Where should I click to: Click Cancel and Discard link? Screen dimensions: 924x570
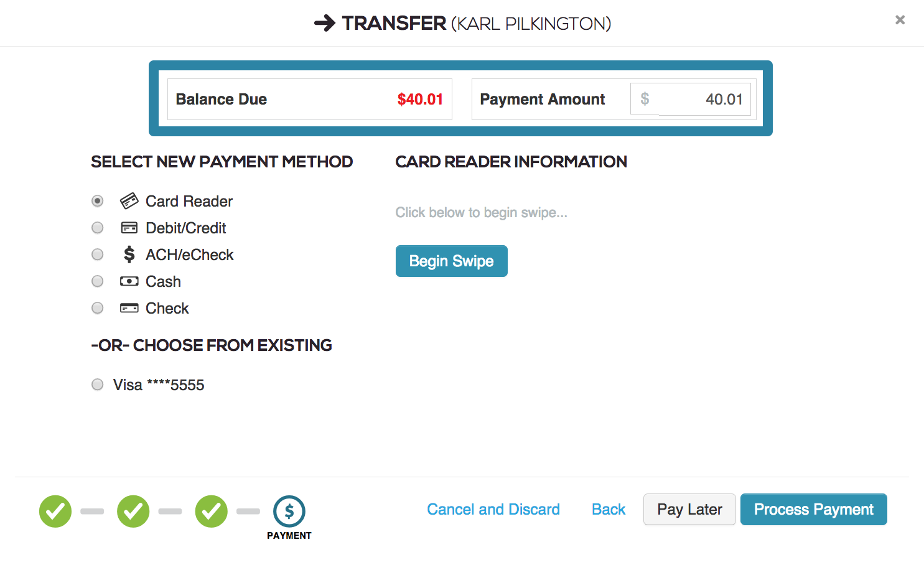point(493,510)
